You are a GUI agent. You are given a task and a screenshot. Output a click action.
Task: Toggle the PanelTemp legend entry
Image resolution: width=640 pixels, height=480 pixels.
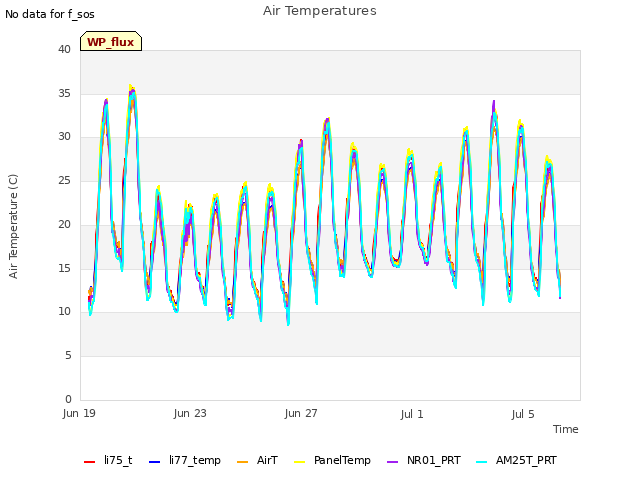[x=332, y=461]
